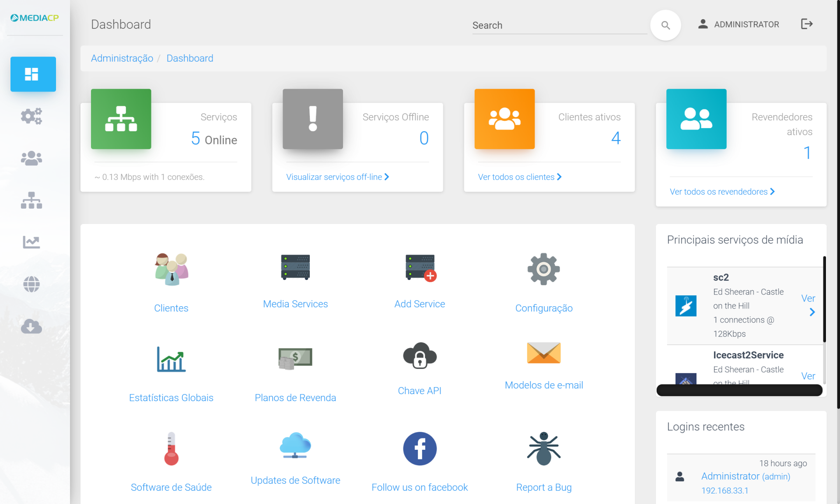Open Ver todos os clientes link
The image size is (840, 504).
tap(517, 177)
